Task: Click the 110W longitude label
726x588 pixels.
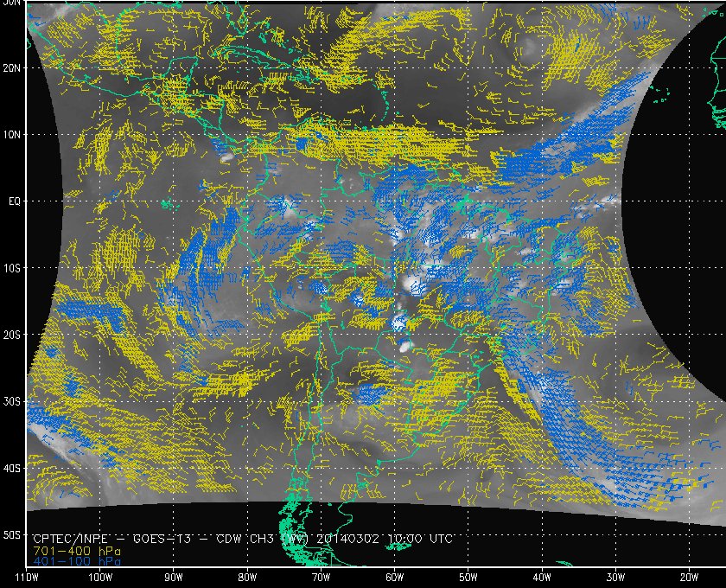Action: point(27,578)
